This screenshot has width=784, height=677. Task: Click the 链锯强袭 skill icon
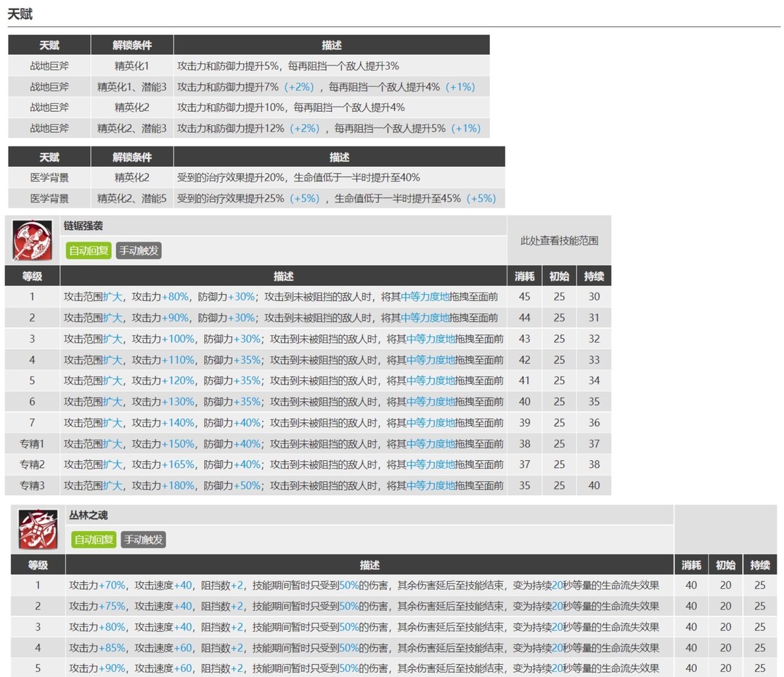[x=32, y=240]
